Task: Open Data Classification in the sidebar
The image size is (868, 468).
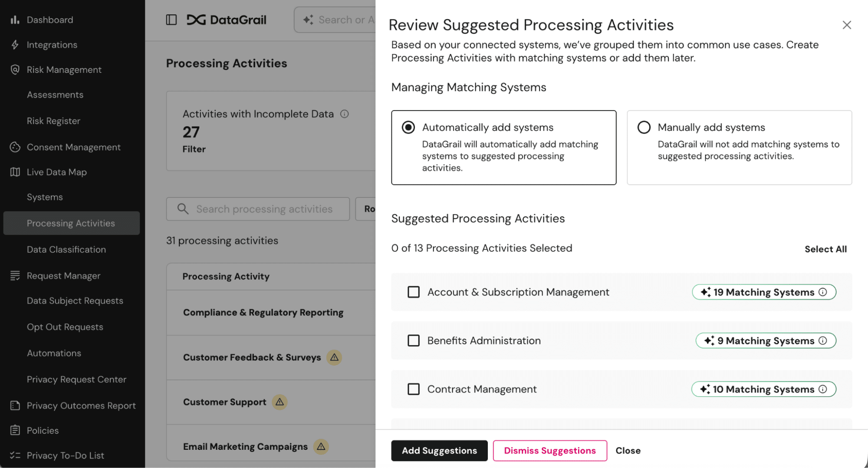Action: click(x=66, y=249)
